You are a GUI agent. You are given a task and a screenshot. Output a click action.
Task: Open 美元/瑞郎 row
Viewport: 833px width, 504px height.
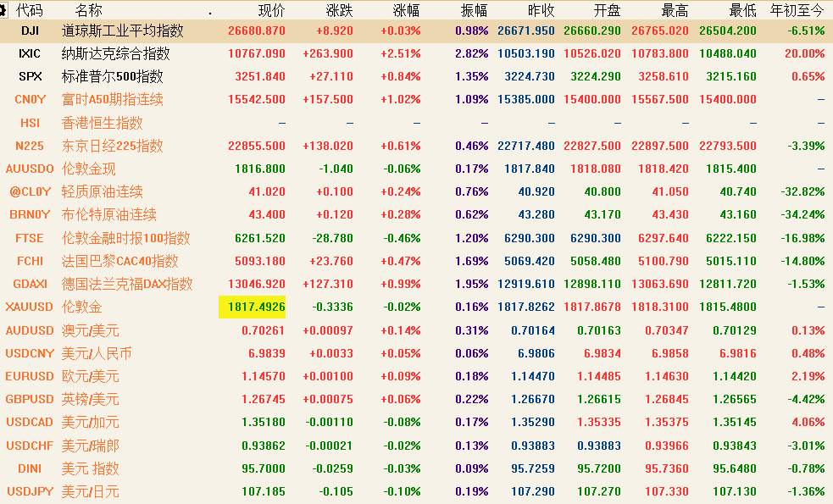click(91, 445)
